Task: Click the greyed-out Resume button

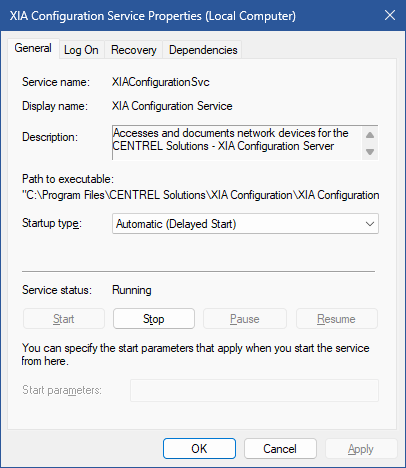Action: [337, 319]
